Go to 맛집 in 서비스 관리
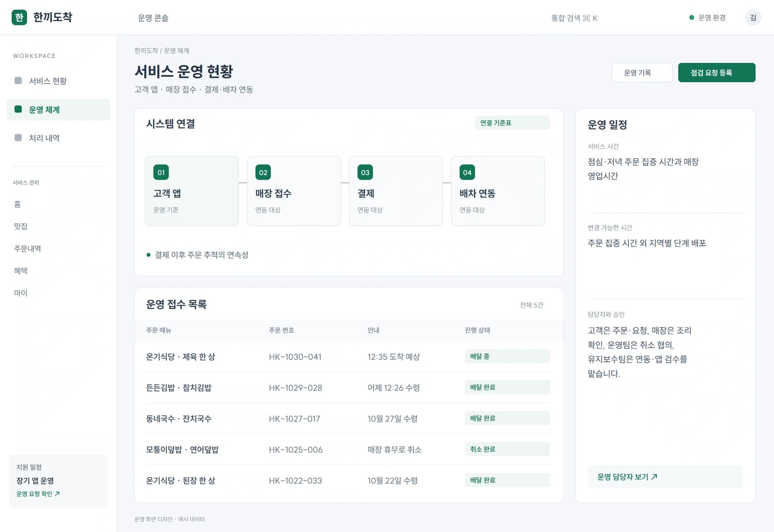Screen dimensions: 774x532 click(21, 226)
